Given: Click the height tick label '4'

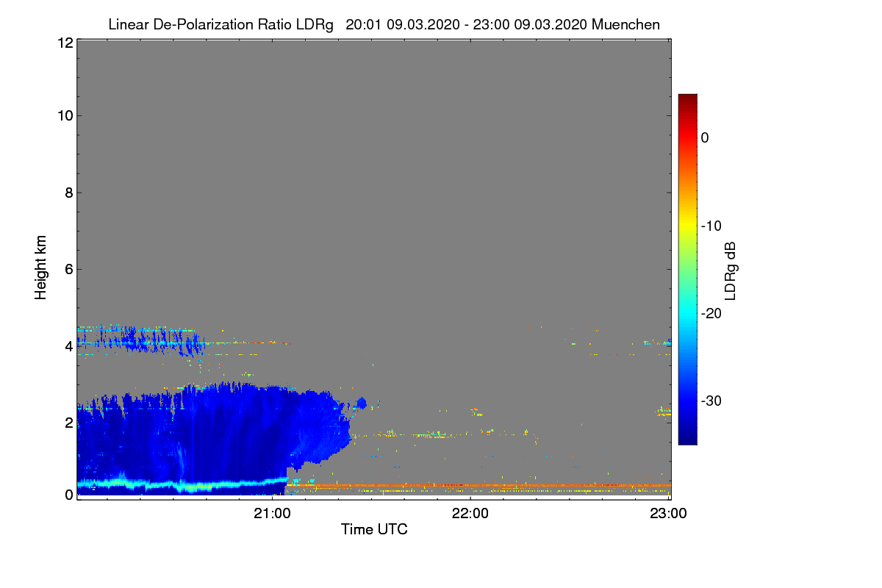Looking at the screenshot, I should coord(68,345).
